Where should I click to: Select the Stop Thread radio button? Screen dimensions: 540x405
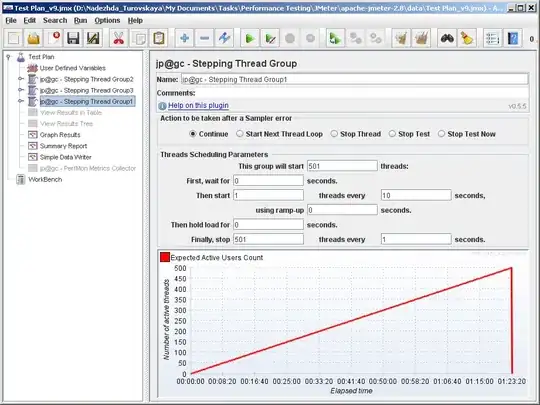(x=334, y=134)
